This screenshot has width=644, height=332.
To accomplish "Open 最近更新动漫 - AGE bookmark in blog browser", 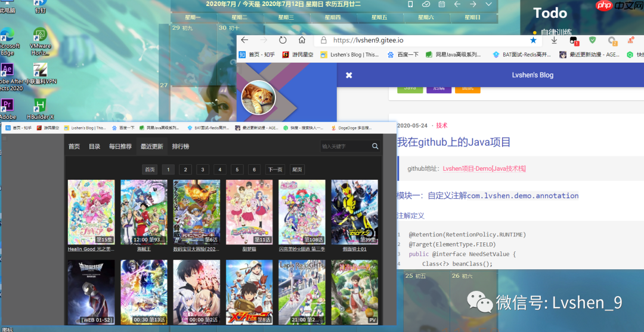I will 589,54.
